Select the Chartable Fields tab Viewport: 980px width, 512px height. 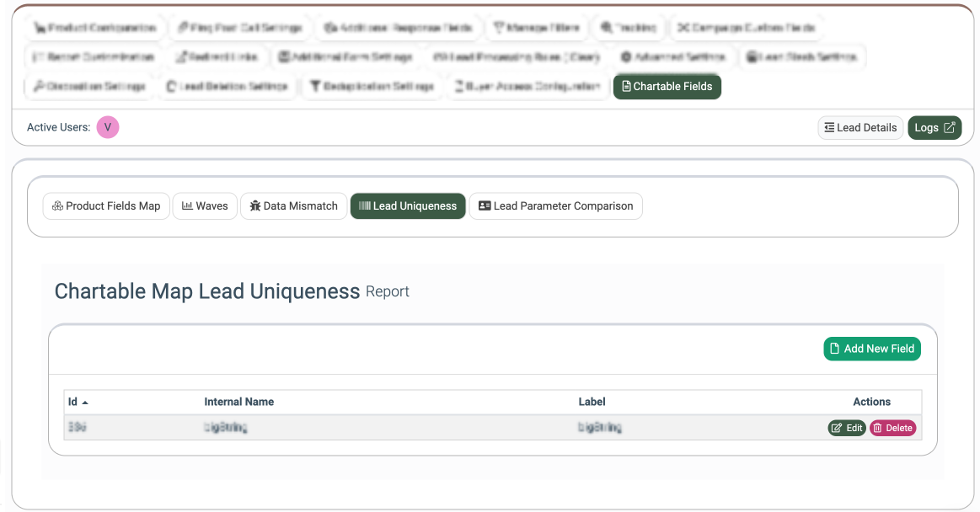[x=667, y=87]
